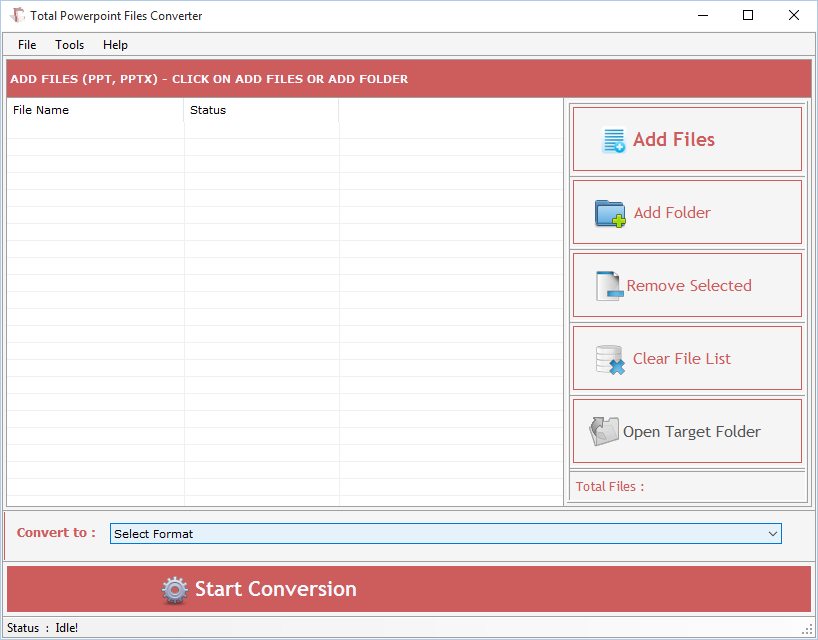Click the Add Folder blue folder icon
The height and width of the screenshot is (640, 818).
pos(610,213)
